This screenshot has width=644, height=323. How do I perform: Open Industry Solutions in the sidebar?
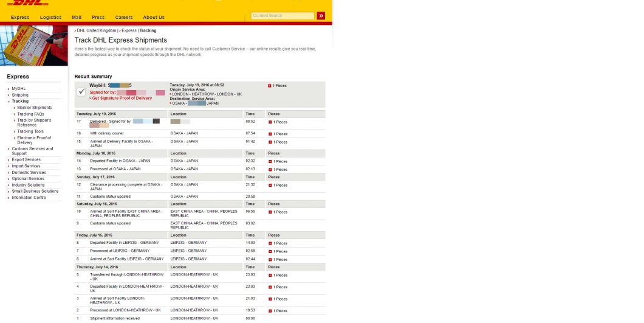pos(28,185)
